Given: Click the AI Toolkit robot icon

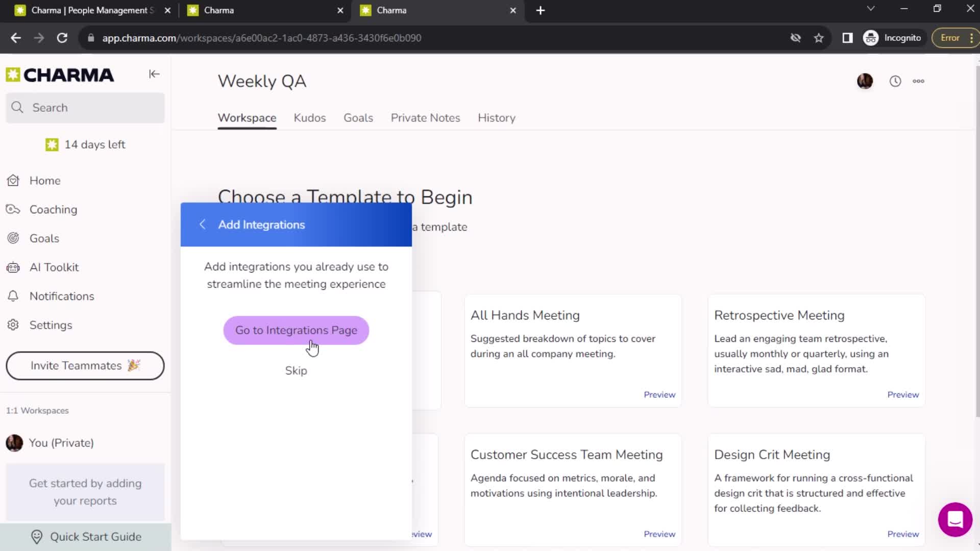Looking at the screenshot, I should tap(13, 267).
